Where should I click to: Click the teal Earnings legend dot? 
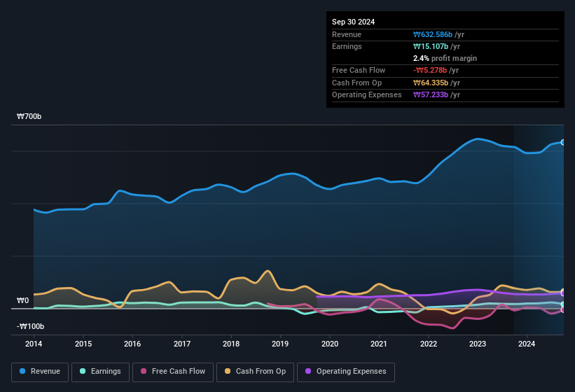click(x=83, y=371)
